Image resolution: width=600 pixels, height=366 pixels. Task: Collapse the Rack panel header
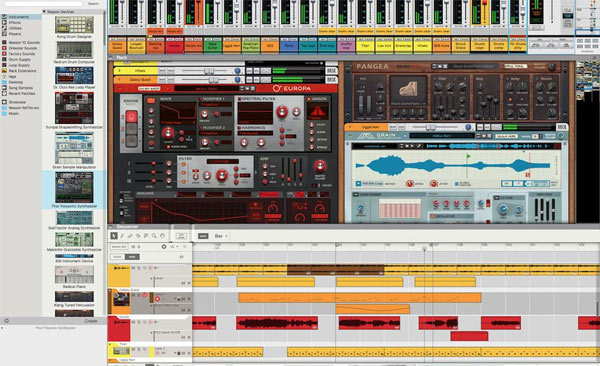coord(111,57)
